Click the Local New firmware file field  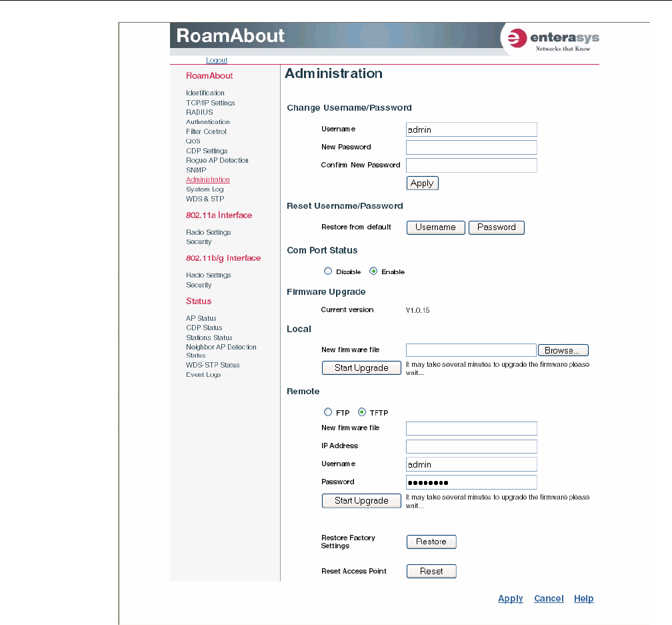pyautogui.click(x=471, y=350)
